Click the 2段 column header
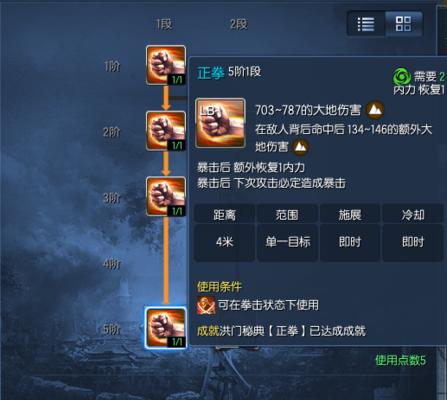 pos(239,24)
